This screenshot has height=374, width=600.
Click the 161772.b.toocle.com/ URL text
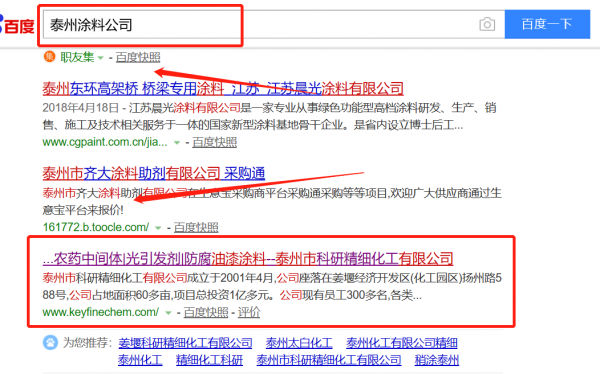point(96,227)
